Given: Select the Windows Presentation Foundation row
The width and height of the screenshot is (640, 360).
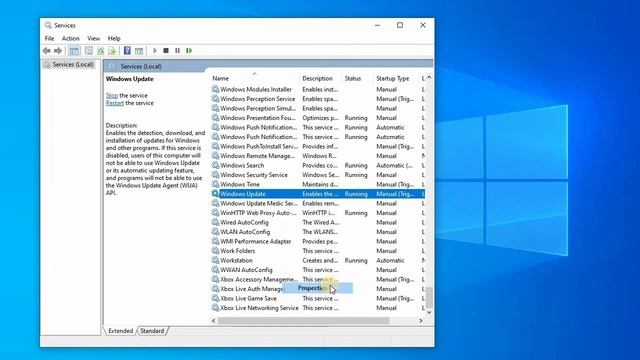Looking at the screenshot, I should (318, 118).
